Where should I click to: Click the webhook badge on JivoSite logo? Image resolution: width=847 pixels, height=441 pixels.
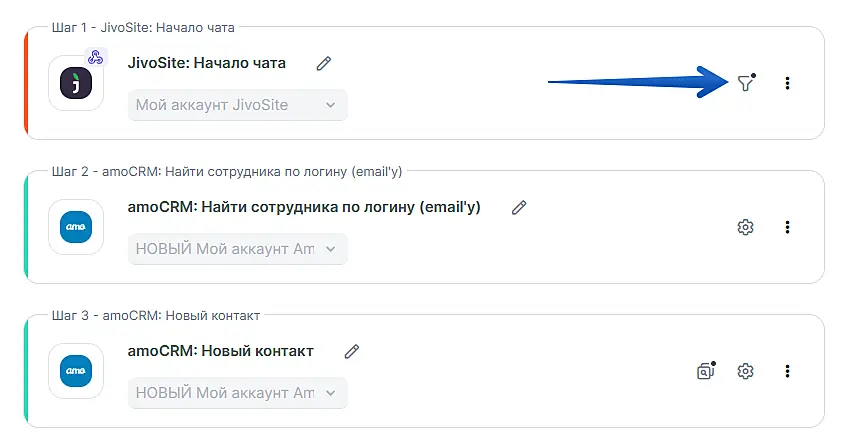click(96, 58)
